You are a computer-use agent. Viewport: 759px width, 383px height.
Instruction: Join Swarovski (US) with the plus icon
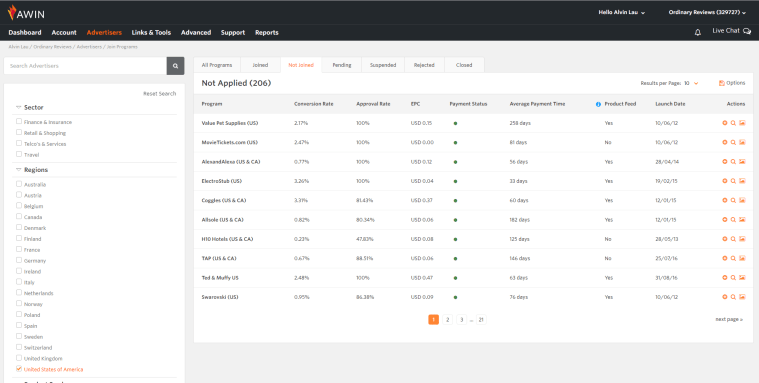[725, 297]
